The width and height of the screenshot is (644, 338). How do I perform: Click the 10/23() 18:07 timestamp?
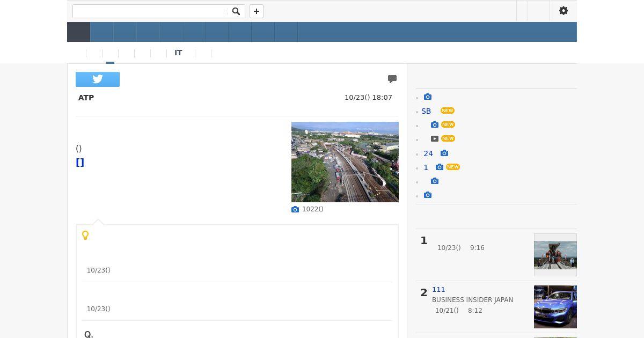tap(368, 98)
